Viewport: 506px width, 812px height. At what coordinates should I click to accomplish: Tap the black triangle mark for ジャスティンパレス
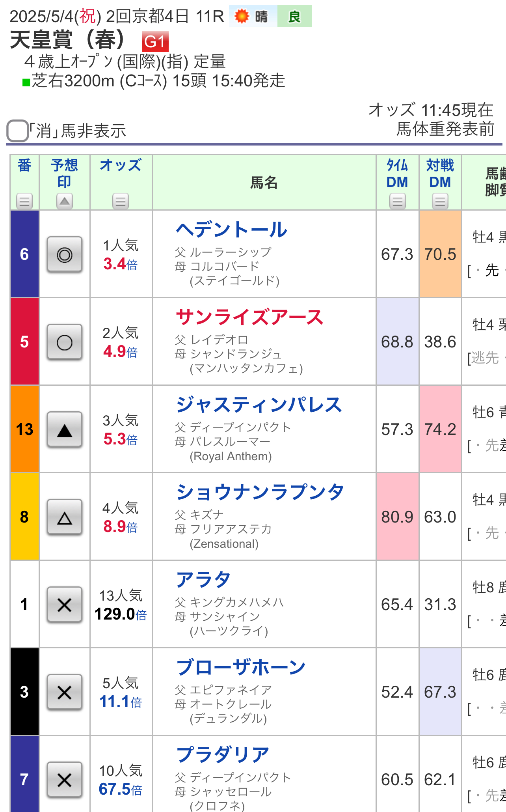point(65,429)
